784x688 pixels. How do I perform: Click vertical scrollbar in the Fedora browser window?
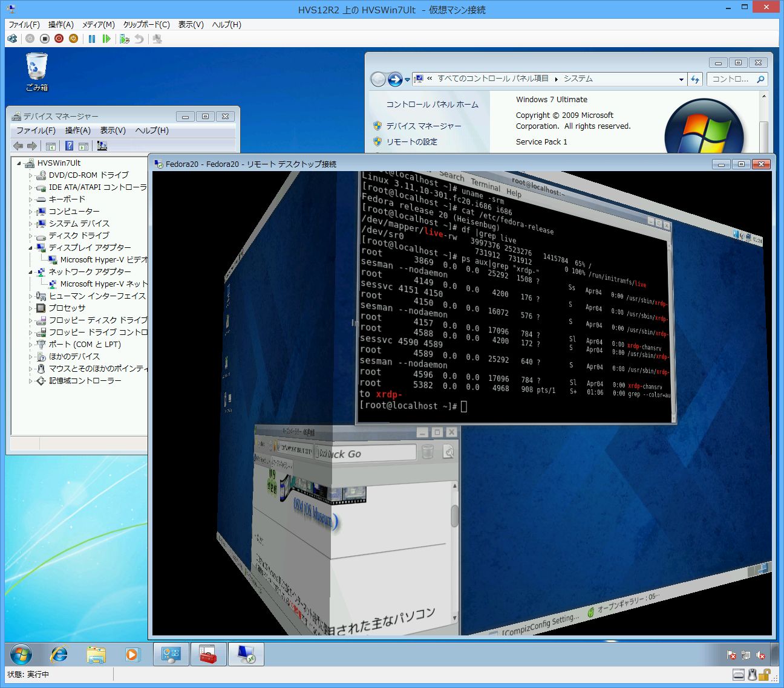pyautogui.click(x=455, y=553)
